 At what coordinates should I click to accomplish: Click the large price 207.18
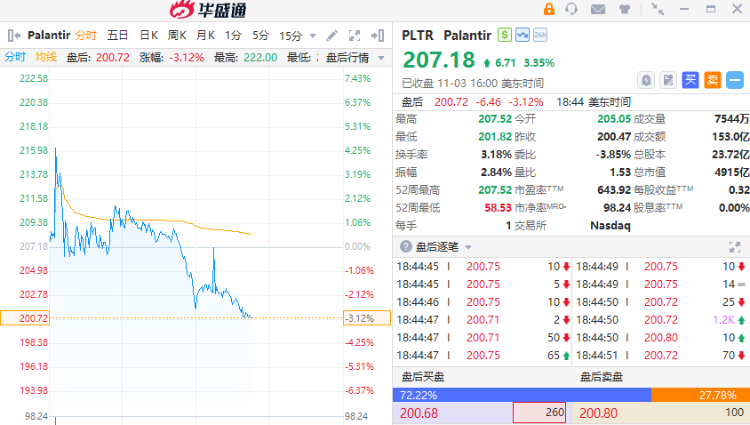tap(439, 60)
